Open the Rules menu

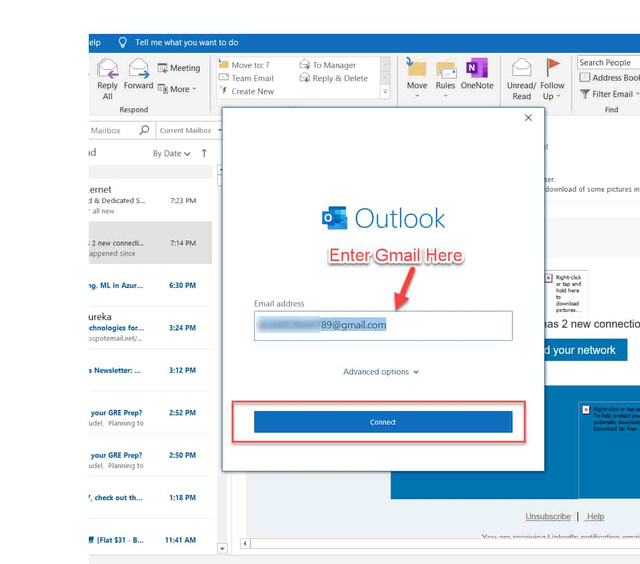pyautogui.click(x=445, y=78)
